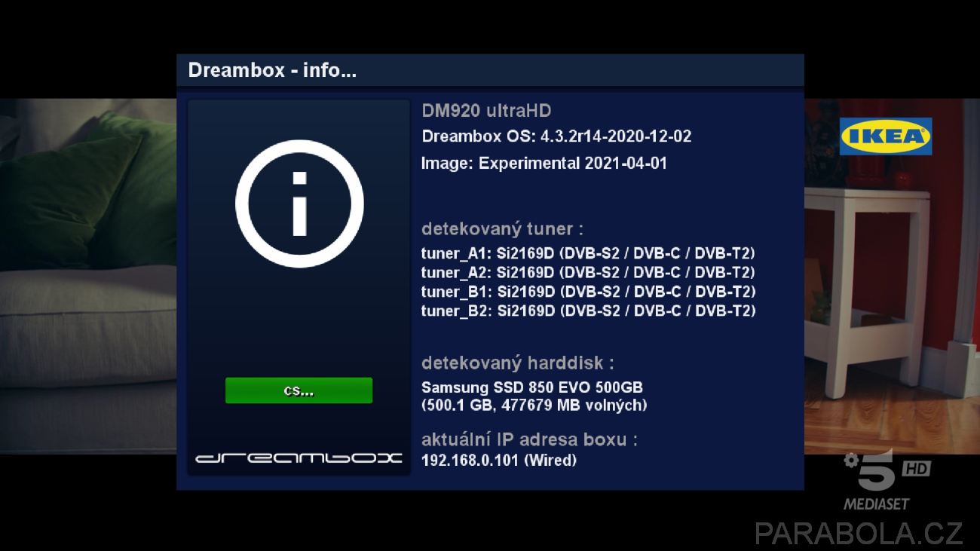Select the Dreambox OS version line
The image size is (980, 551).
(556, 136)
